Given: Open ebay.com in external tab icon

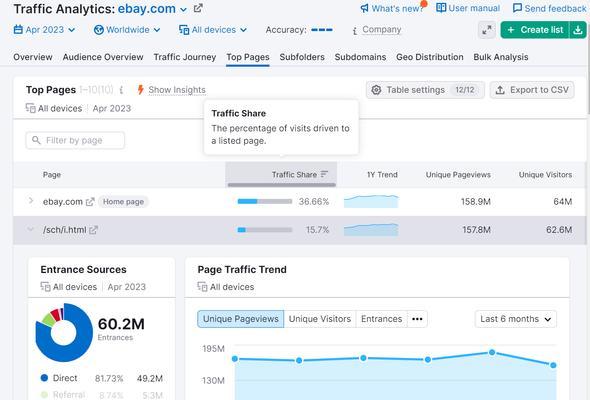Looking at the screenshot, I should click(198, 8).
